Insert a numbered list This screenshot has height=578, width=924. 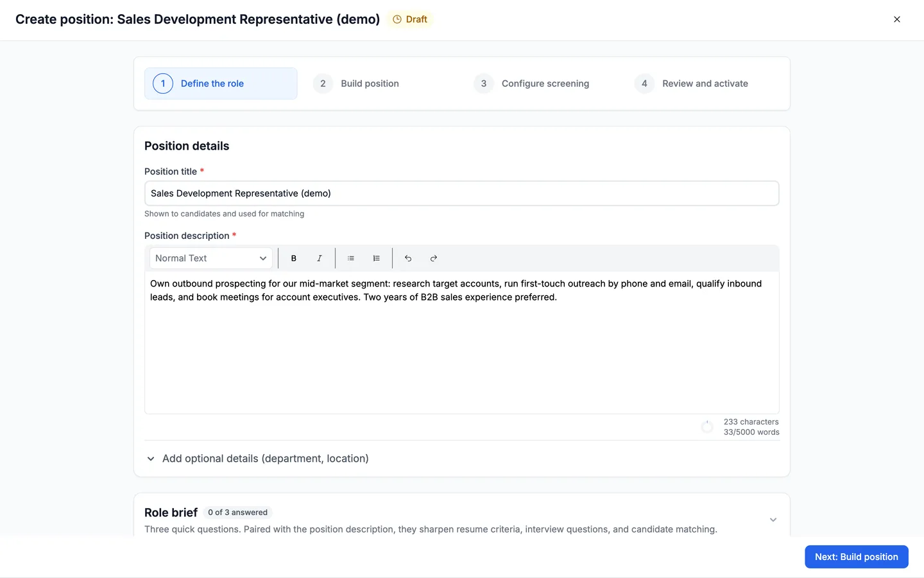coord(376,258)
